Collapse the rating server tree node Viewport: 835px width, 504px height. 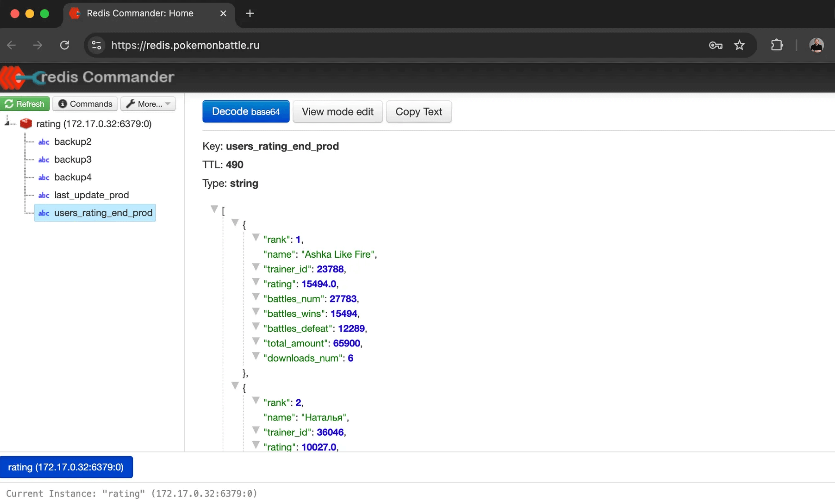(7, 123)
